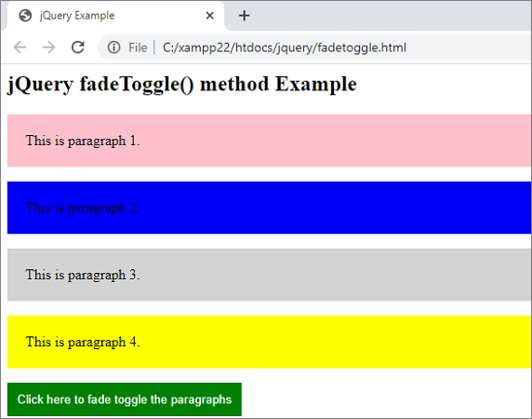Click the File label in address bar
Image resolution: width=532 pixels, height=419 pixels.
pyautogui.click(x=138, y=47)
